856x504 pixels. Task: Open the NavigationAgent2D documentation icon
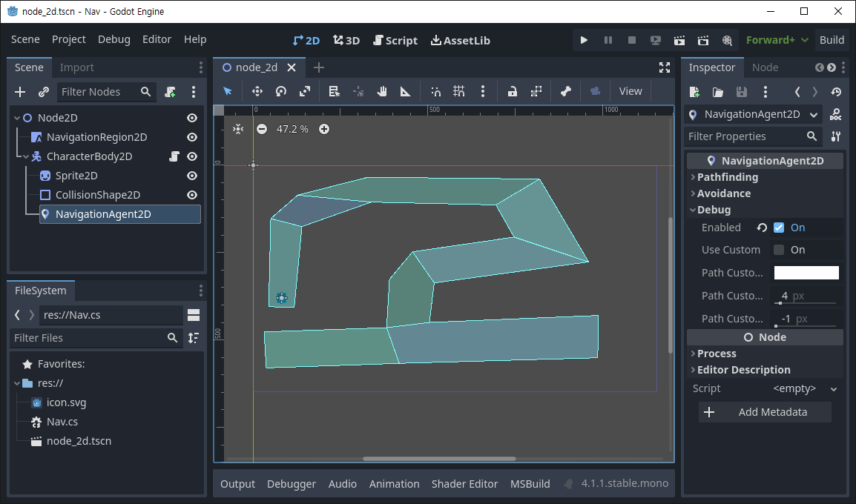tap(836, 114)
